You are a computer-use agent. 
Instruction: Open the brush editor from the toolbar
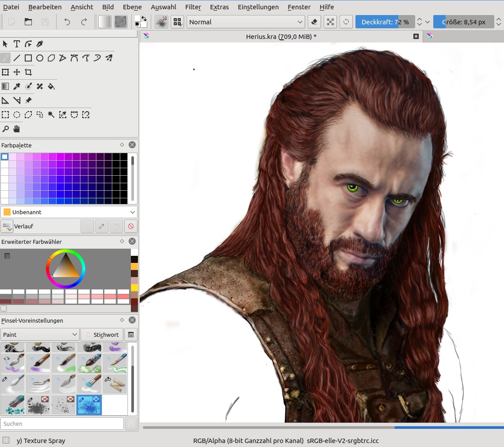click(x=161, y=22)
